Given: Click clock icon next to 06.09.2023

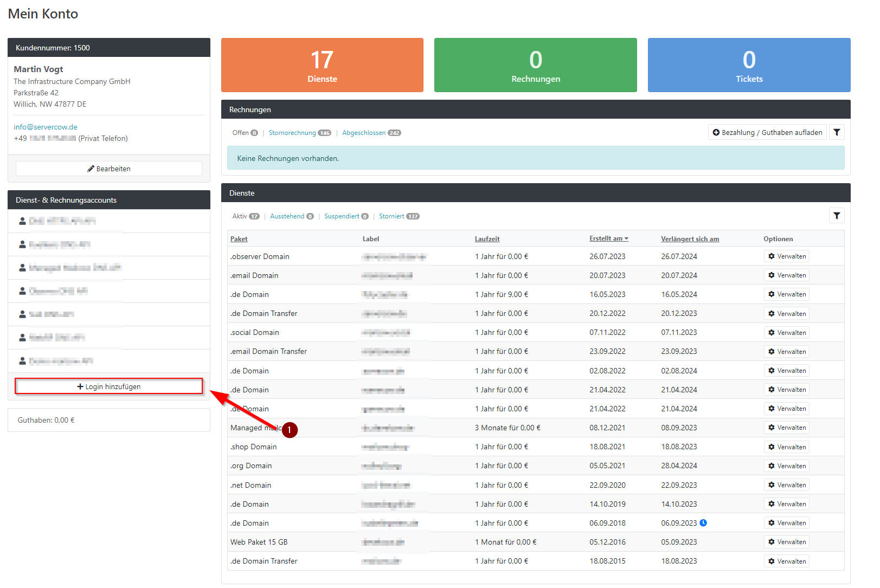Looking at the screenshot, I should (703, 523).
